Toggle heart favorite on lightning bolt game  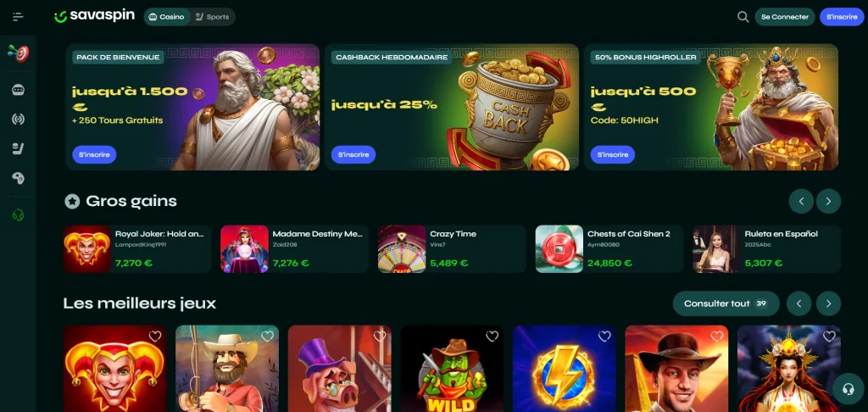tap(604, 337)
